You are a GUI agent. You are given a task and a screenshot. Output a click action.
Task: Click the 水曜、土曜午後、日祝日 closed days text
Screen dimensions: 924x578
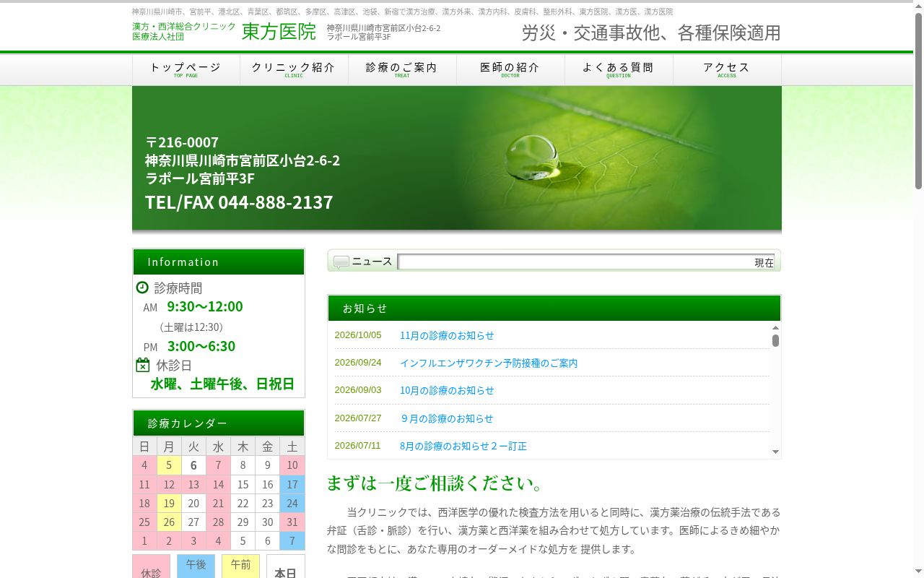point(222,384)
